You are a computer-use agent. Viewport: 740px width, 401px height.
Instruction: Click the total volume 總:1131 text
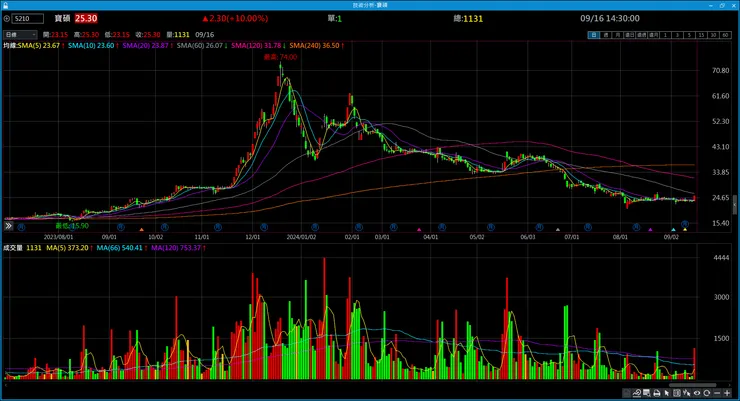[x=468, y=18]
